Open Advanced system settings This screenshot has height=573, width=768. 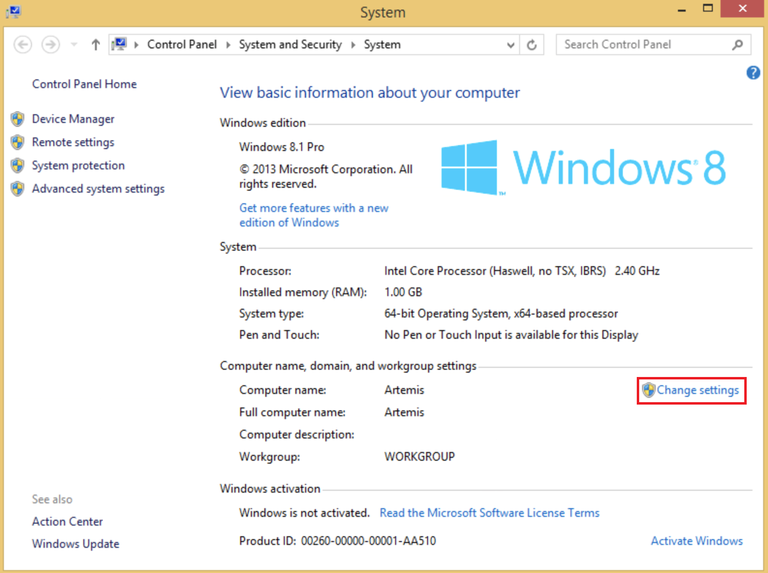[98, 189]
